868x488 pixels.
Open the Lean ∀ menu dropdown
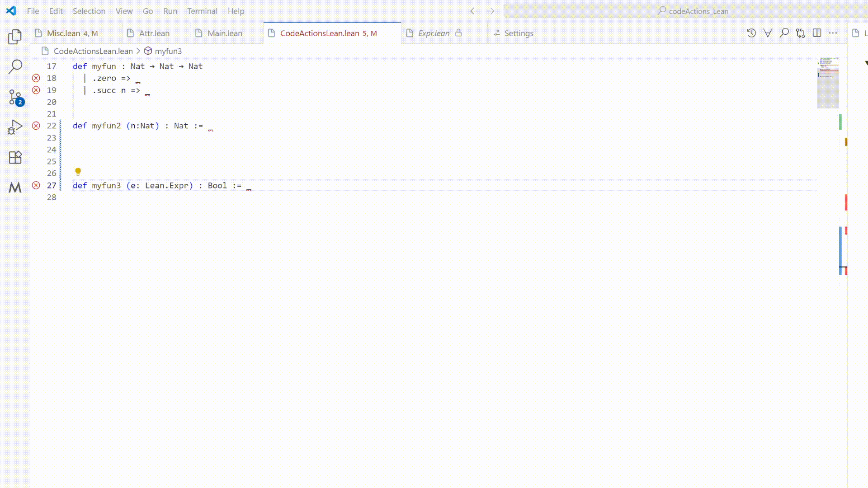tap(768, 33)
